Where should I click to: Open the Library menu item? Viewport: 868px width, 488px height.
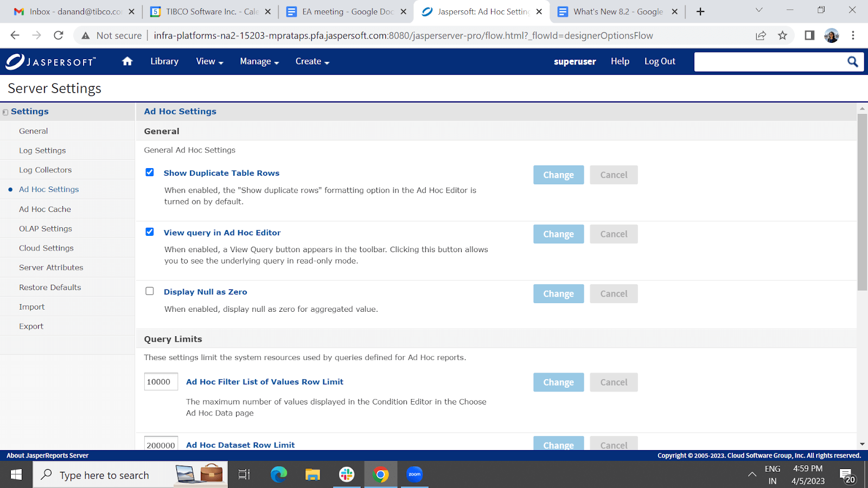click(164, 61)
